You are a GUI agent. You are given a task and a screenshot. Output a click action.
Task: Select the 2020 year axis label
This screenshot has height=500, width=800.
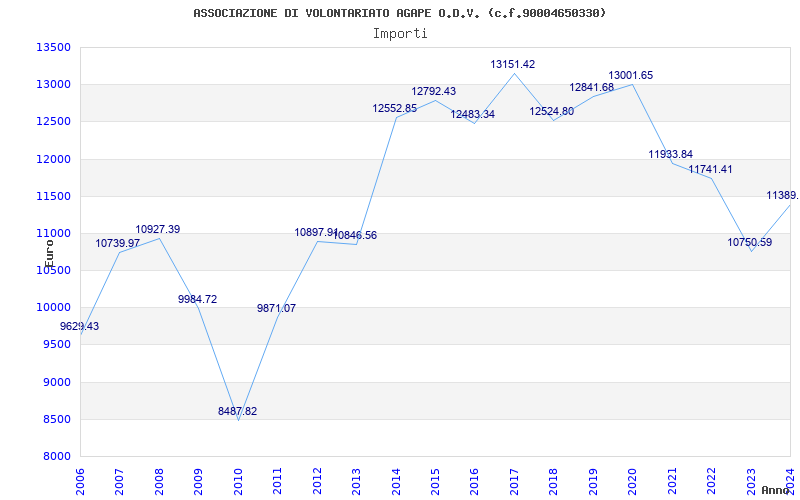[632, 480]
